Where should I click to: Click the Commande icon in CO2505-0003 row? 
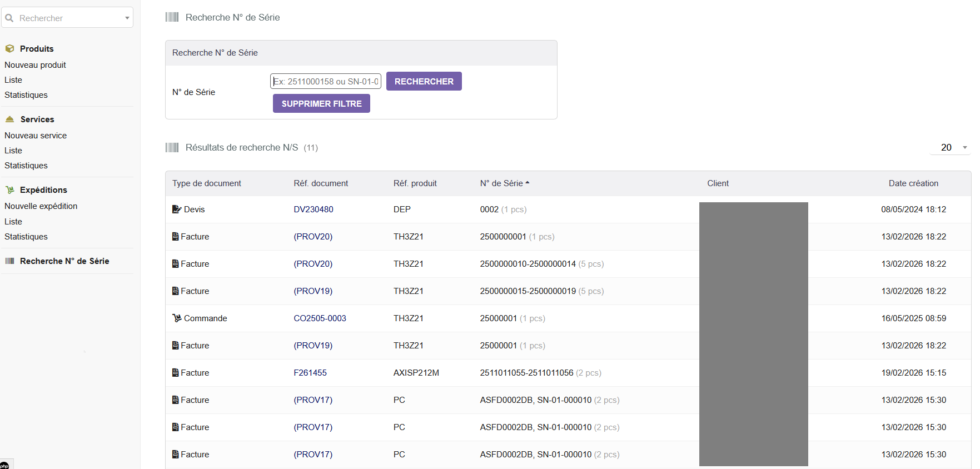pos(177,318)
